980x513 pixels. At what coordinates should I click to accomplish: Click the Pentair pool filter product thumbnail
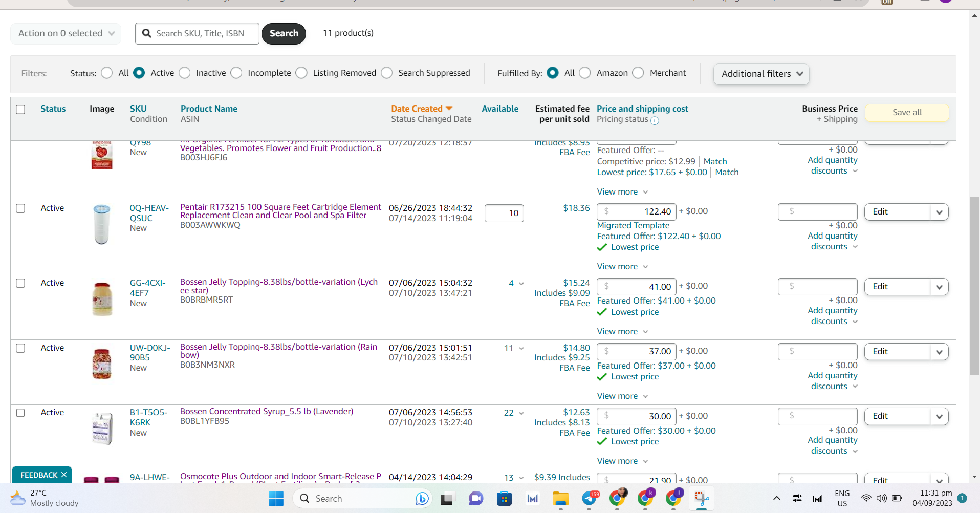click(x=101, y=224)
